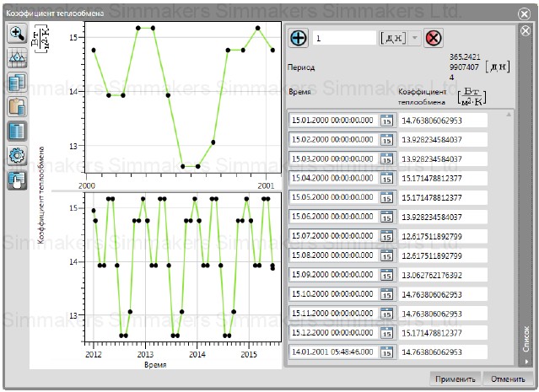The width and height of the screenshot is (539, 392).
Task: Open calendar for 15.07.2000 row
Action: [386, 236]
